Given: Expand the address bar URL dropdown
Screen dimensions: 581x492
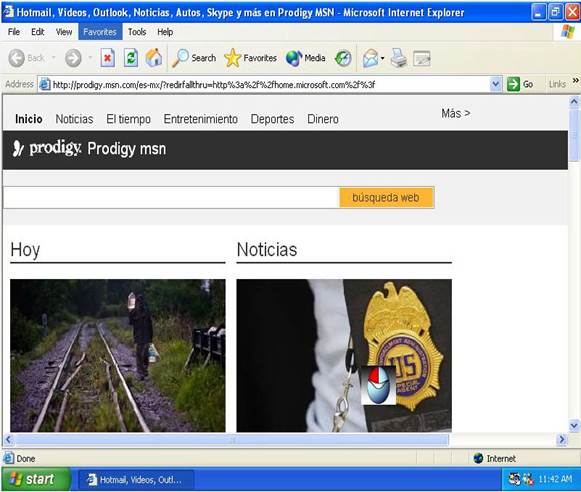Looking at the screenshot, I should (496, 84).
